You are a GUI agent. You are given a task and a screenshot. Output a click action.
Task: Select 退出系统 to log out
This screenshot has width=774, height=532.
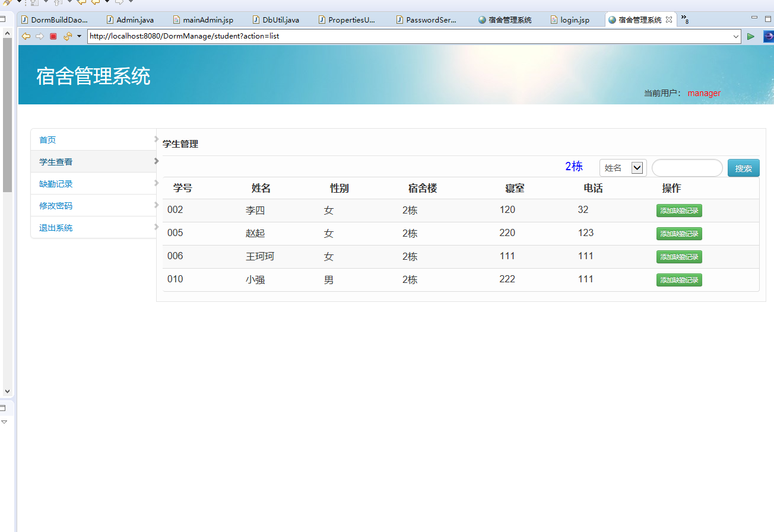coord(55,227)
